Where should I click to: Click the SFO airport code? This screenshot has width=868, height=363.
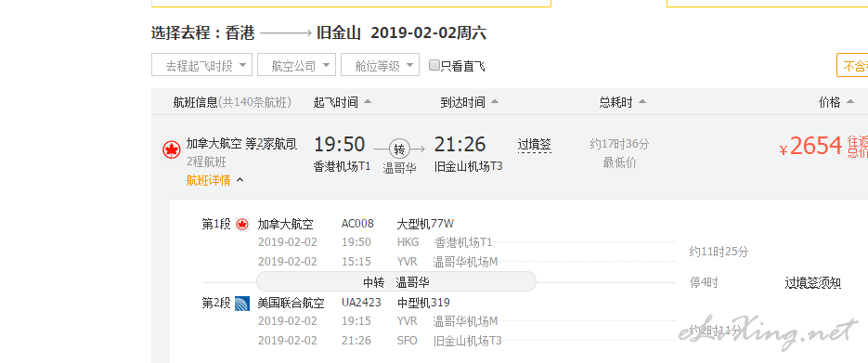[408, 341]
